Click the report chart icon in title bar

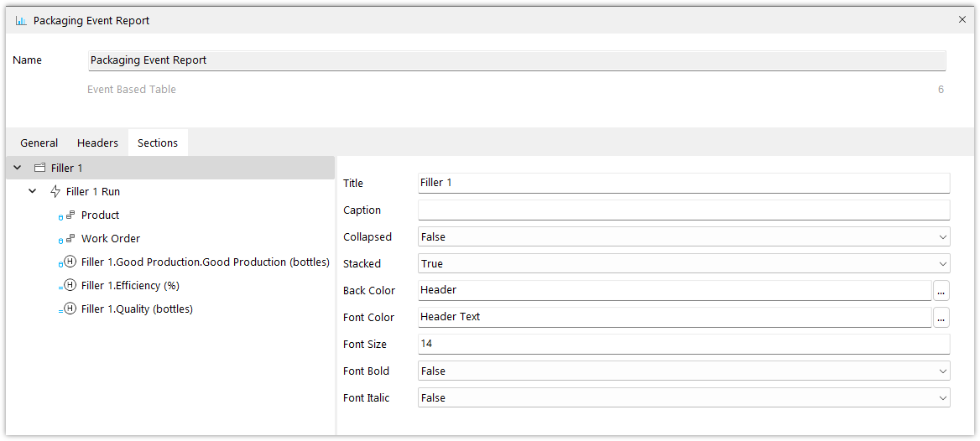[21, 21]
